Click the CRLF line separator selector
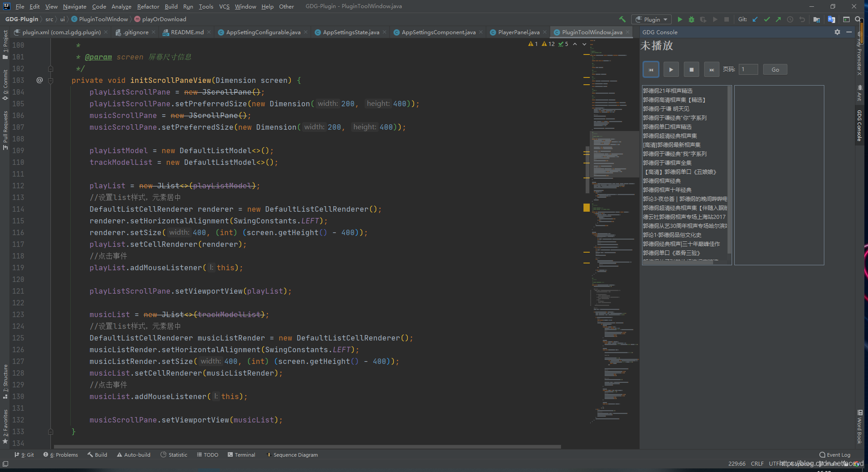 click(757, 463)
